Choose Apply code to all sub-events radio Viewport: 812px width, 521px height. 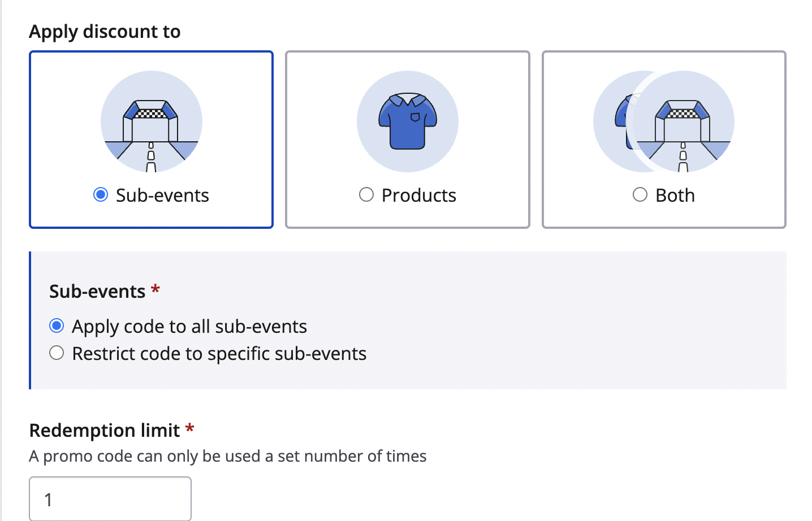[57, 326]
